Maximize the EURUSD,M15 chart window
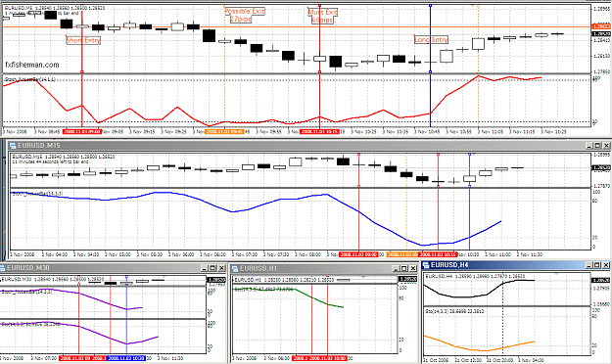612x364 pixels. point(597,146)
